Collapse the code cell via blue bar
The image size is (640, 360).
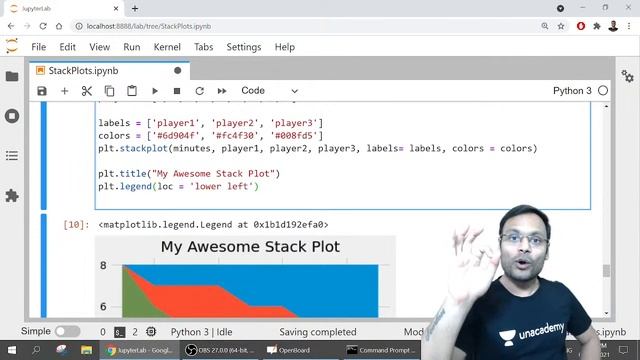pos(44,156)
